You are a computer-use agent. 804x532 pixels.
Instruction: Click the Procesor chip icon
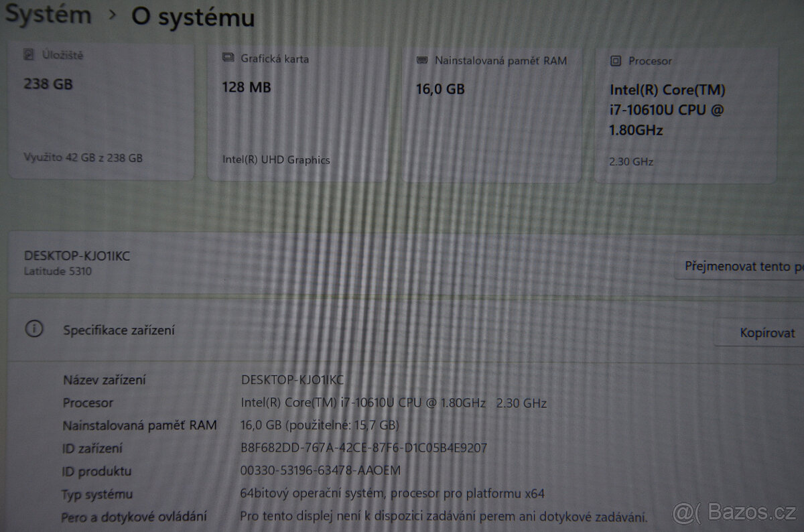pyautogui.click(x=616, y=61)
